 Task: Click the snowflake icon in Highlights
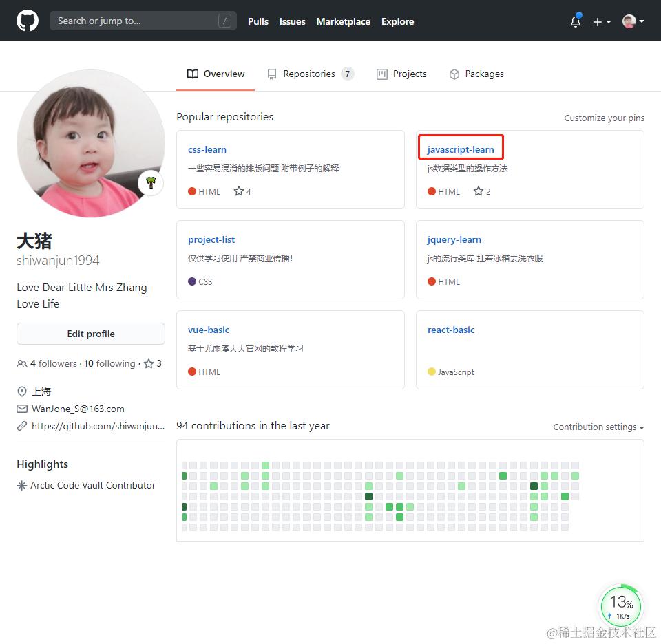pyautogui.click(x=21, y=485)
